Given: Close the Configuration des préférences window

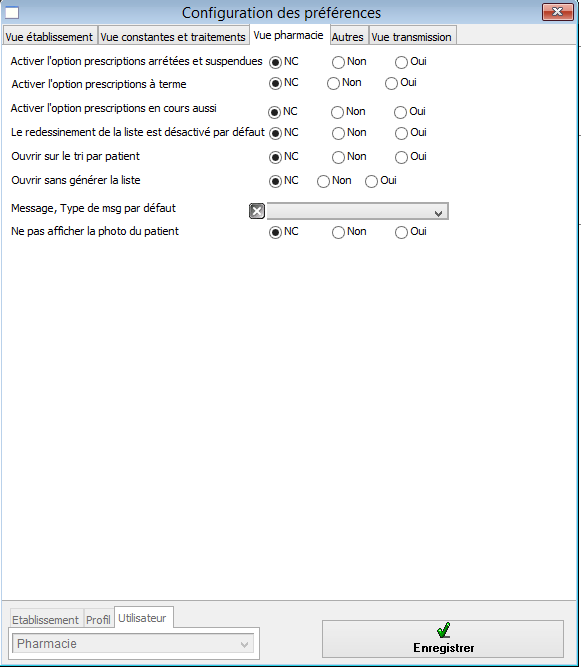Looking at the screenshot, I should coord(558,12).
